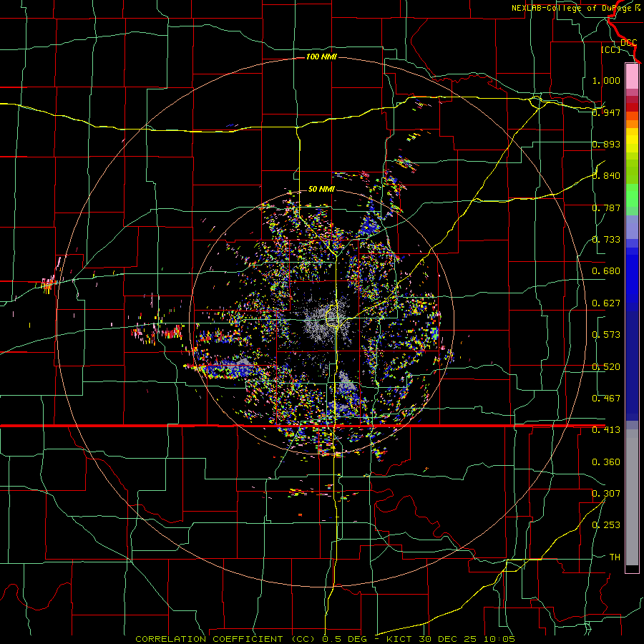Click the [CC] product label near the legend
The width and height of the screenshot is (644, 644).
click(x=610, y=49)
